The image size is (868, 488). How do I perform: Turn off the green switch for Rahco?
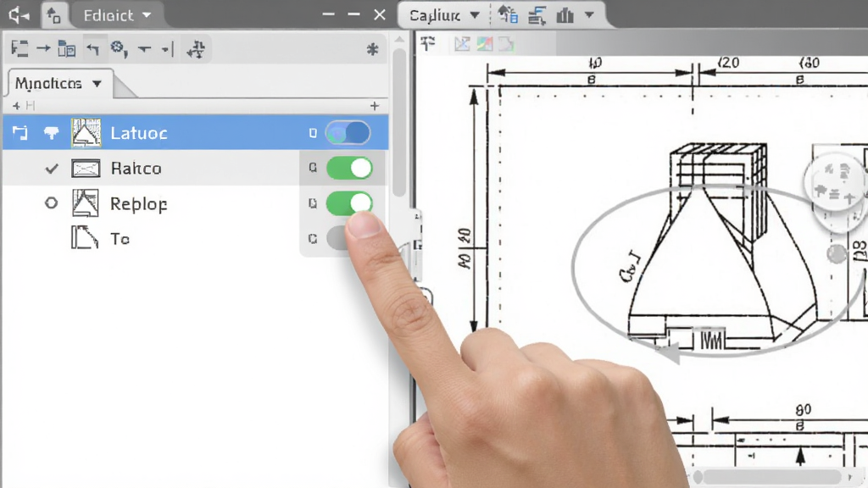pyautogui.click(x=349, y=169)
